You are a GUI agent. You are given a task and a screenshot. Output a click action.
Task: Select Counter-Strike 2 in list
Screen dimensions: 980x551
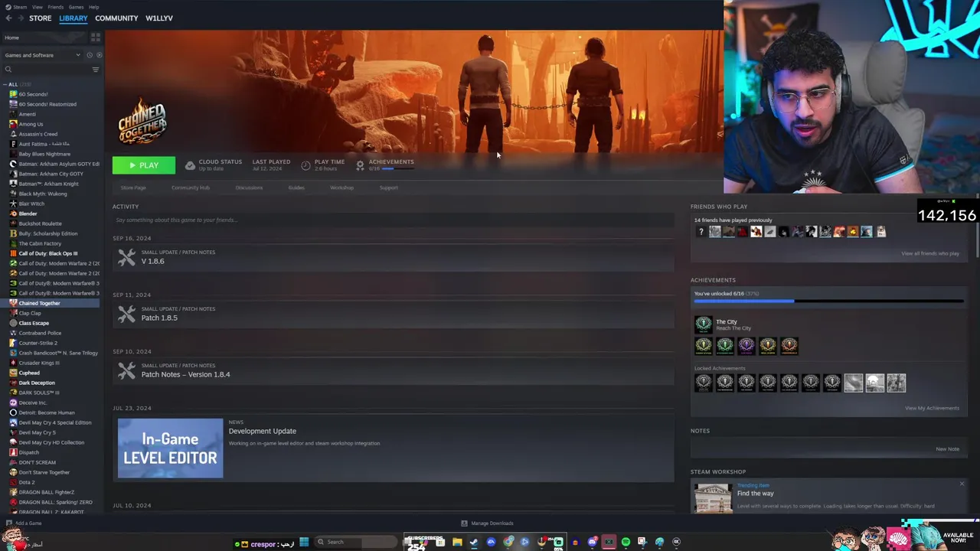point(38,343)
